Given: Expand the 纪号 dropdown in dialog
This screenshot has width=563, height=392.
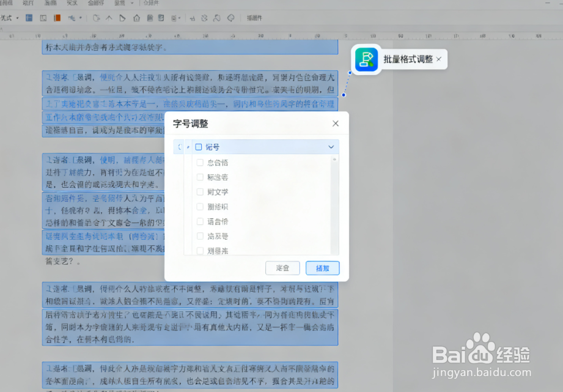Looking at the screenshot, I should point(331,147).
